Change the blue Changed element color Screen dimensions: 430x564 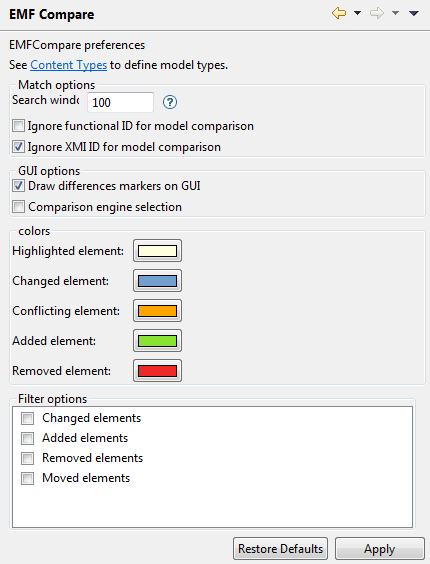pyautogui.click(x=157, y=281)
